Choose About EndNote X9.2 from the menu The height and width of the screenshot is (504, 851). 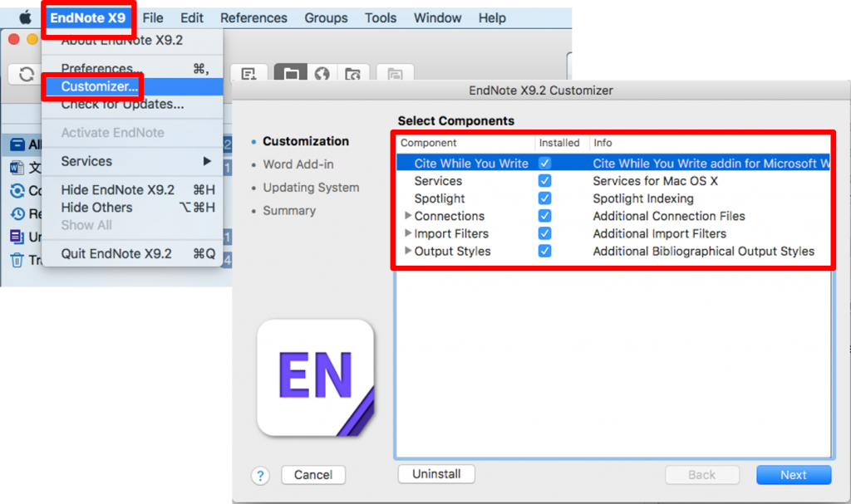click(x=132, y=41)
